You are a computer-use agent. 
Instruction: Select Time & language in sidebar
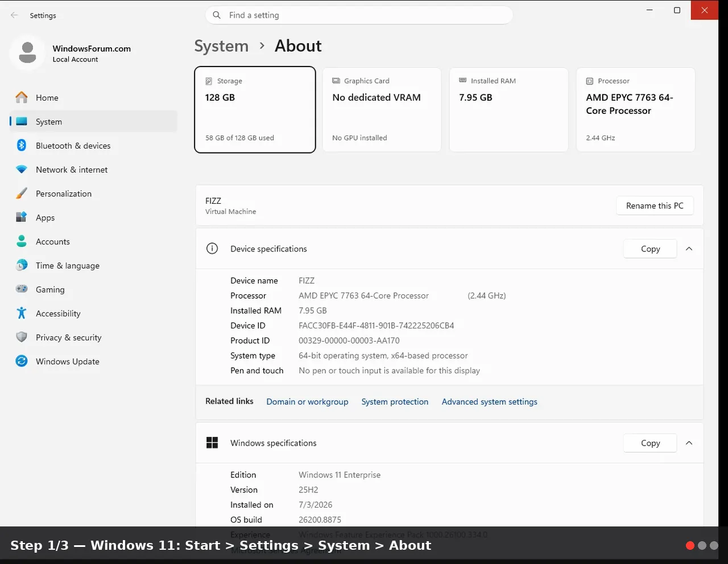(93, 265)
